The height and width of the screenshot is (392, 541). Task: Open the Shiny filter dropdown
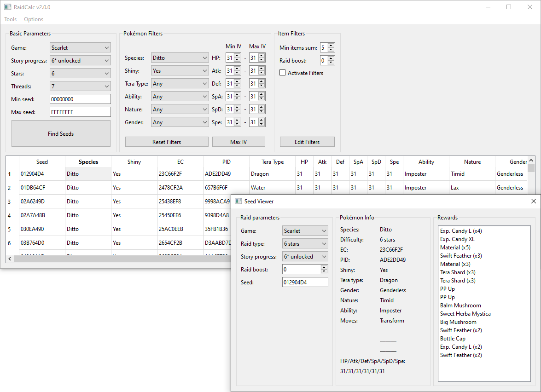pos(180,71)
